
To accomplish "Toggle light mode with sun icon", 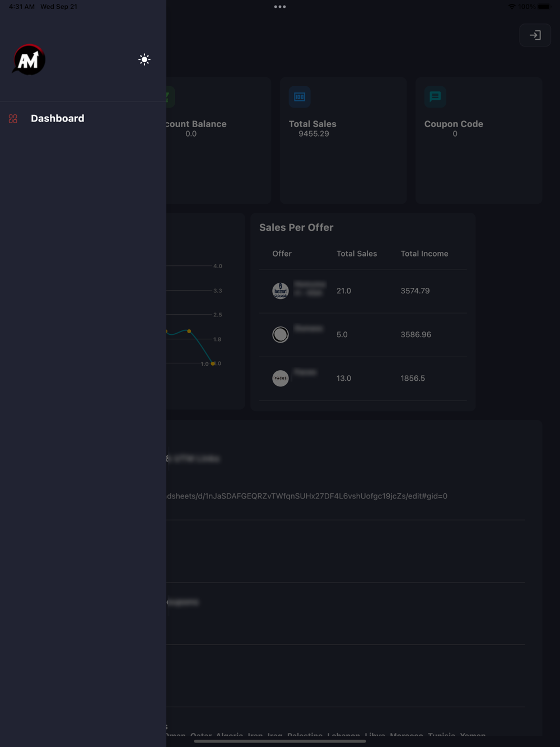I will click(144, 59).
